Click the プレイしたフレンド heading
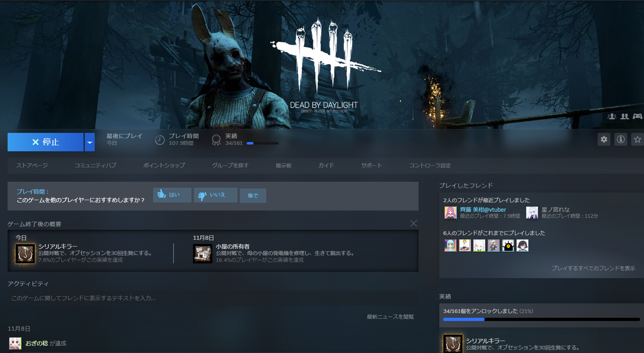 (x=466, y=185)
